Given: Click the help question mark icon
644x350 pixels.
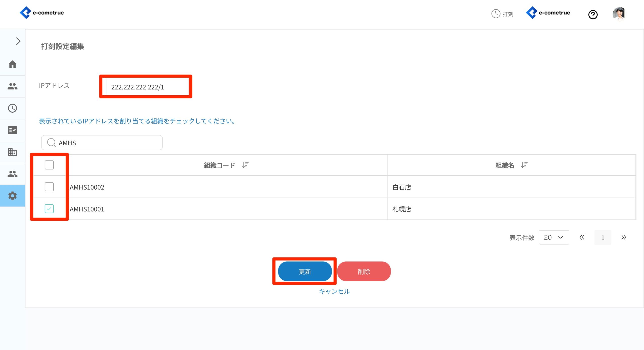Looking at the screenshot, I should click(593, 15).
